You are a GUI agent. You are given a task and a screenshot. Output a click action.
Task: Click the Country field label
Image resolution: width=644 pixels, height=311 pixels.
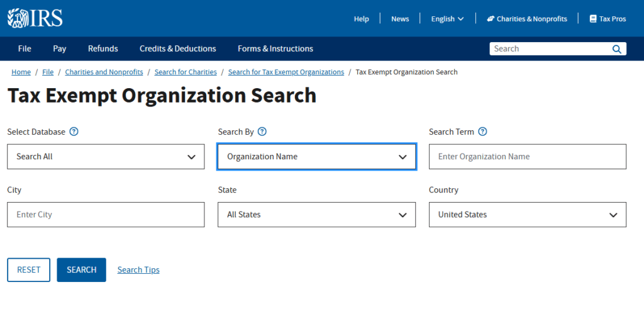[x=443, y=189]
